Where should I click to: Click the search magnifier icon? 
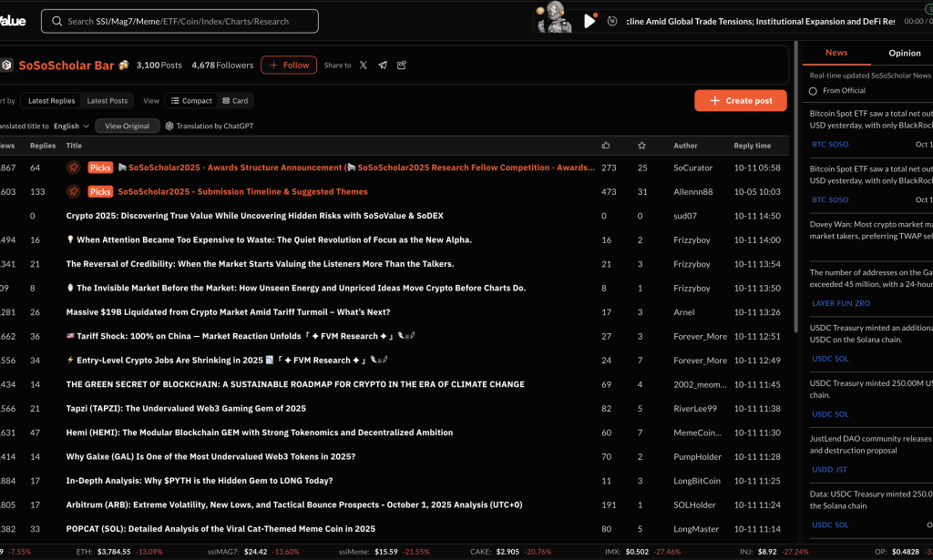tap(57, 22)
